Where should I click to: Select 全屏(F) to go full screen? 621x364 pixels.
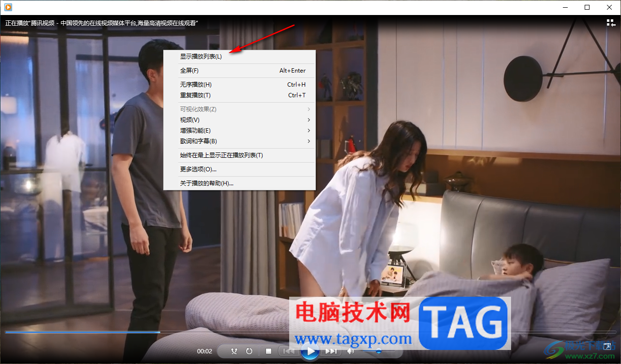click(239, 71)
